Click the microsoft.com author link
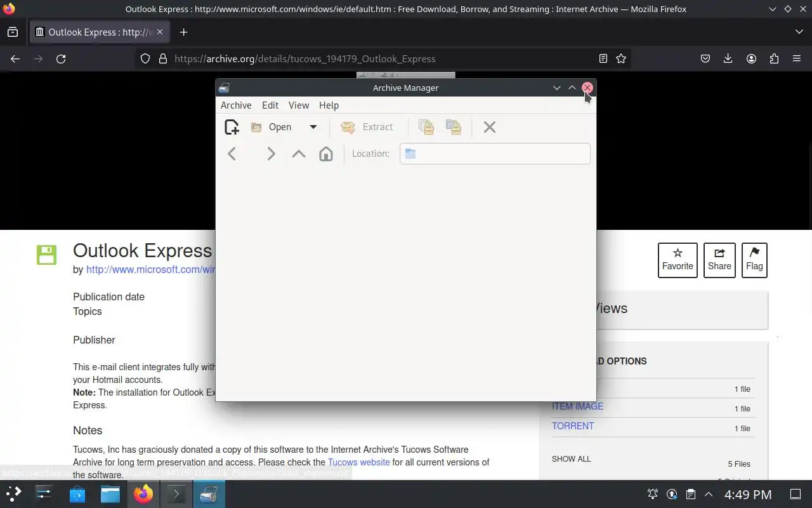Image resolution: width=812 pixels, height=508 pixels. pos(150,269)
